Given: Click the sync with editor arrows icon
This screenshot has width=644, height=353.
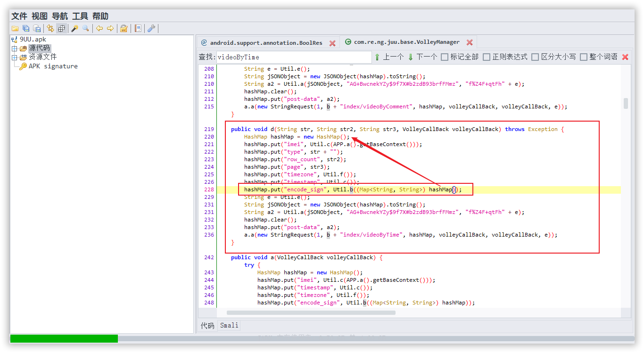Looking at the screenshot, I should 50,29.
